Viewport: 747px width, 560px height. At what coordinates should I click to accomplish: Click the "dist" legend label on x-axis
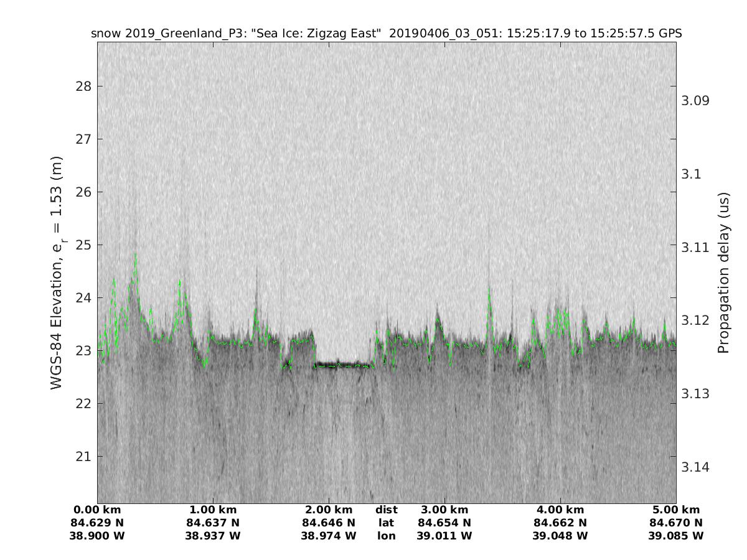[x=386, y=510]
